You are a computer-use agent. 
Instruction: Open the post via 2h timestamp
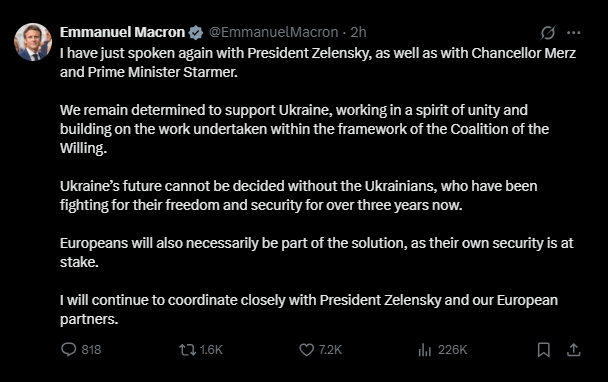(x=358, y=32)
